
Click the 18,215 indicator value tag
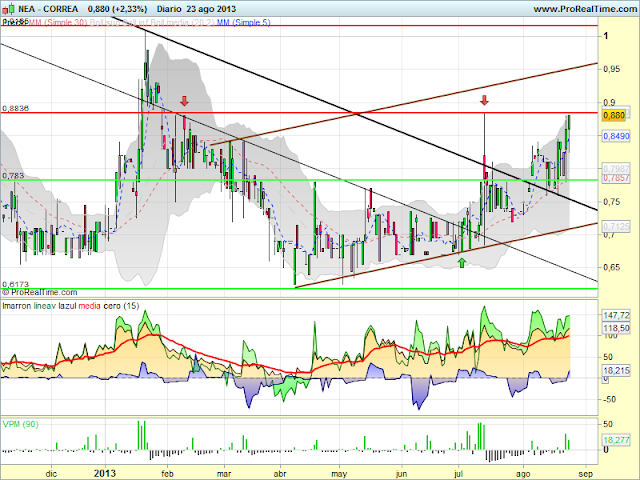point(616,371)
